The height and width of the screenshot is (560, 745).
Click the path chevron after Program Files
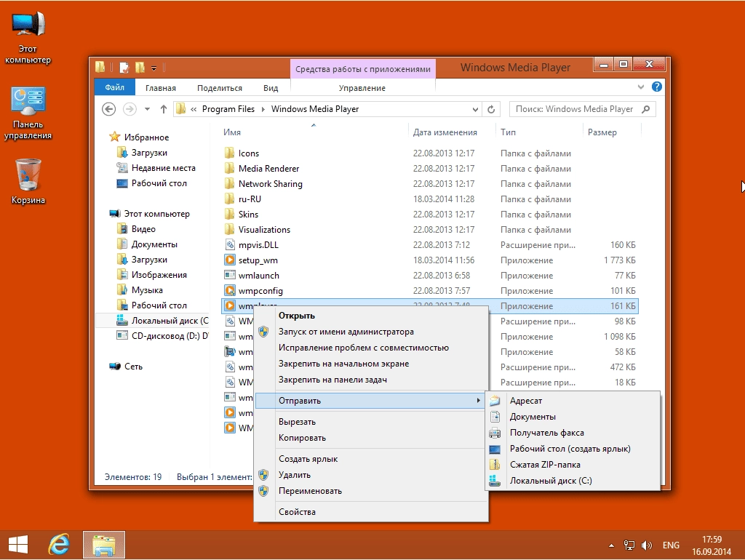tap(263, 109)
